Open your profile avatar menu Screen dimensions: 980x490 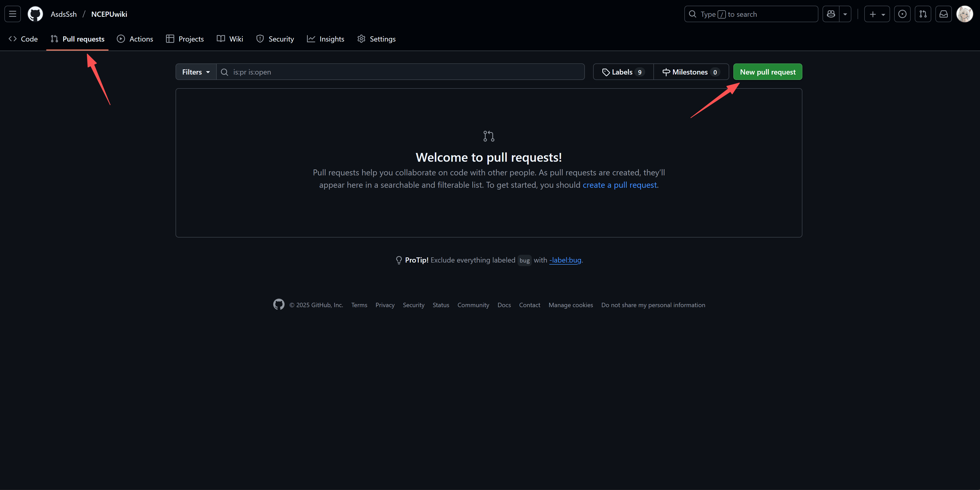pos(964,14)
